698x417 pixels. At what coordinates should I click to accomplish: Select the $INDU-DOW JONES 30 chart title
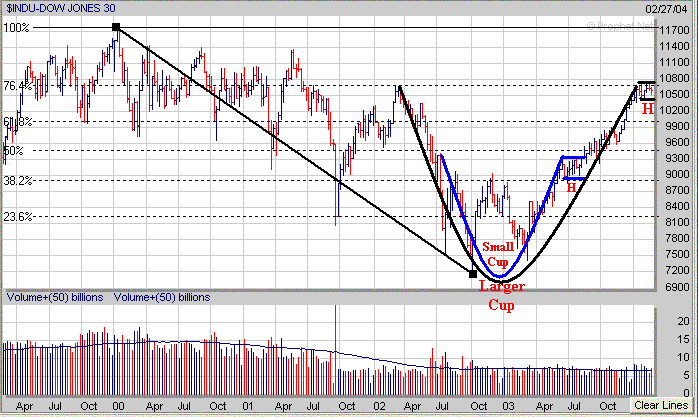coord(61,8)
